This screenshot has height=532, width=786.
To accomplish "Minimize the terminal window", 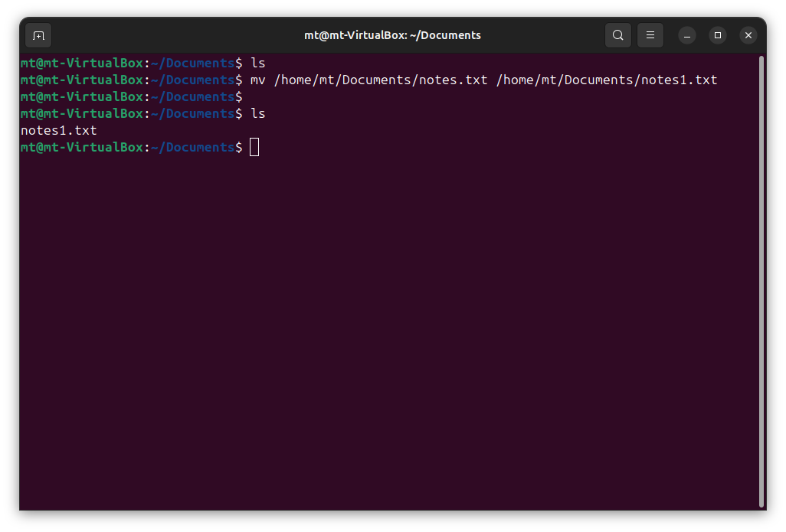I will point(687,35).
